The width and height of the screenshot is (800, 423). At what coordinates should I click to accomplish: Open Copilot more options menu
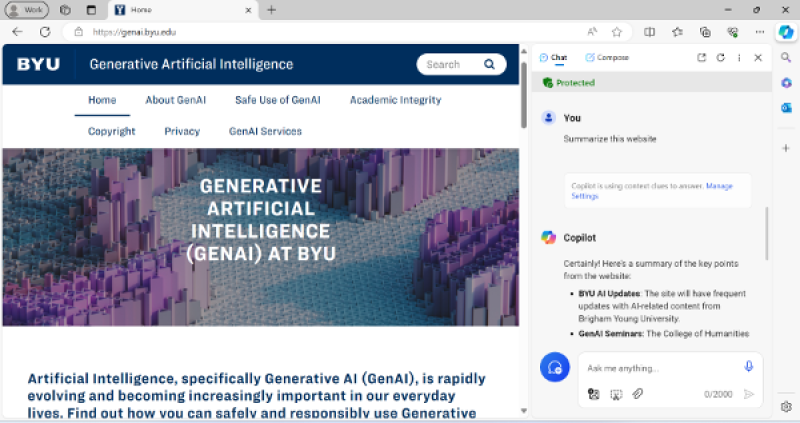[x=739, y=57]
